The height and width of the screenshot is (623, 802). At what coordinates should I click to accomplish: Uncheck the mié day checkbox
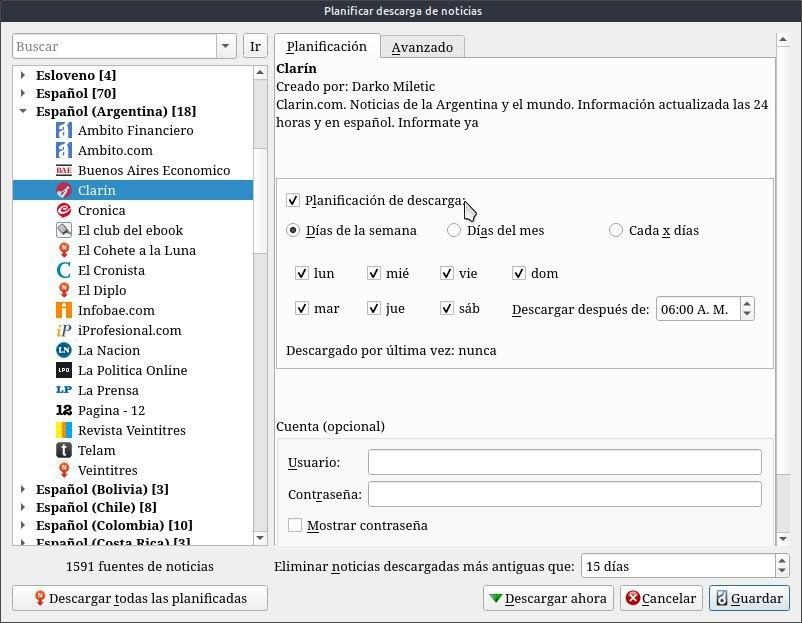pos(374,274)
